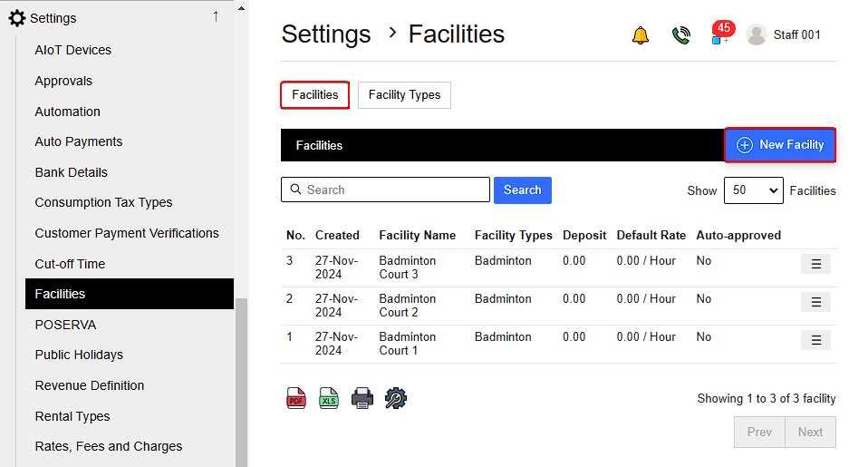
Task: Open Badminton Court 1 row menu
Action: (815, 340)
